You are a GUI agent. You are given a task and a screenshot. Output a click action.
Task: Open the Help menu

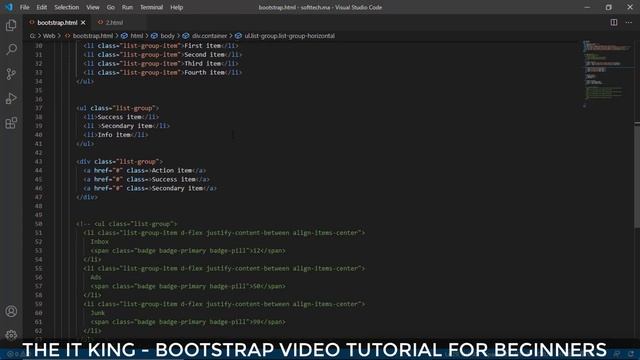click(176, 7)
